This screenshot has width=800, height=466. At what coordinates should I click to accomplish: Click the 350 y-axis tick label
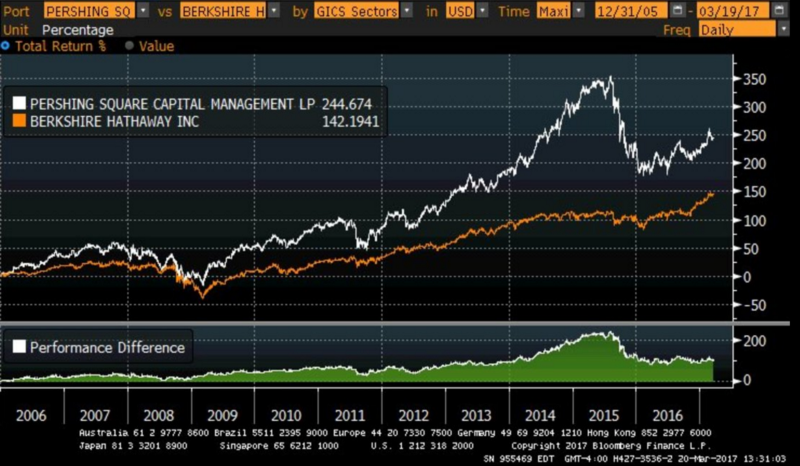[755, 80]
